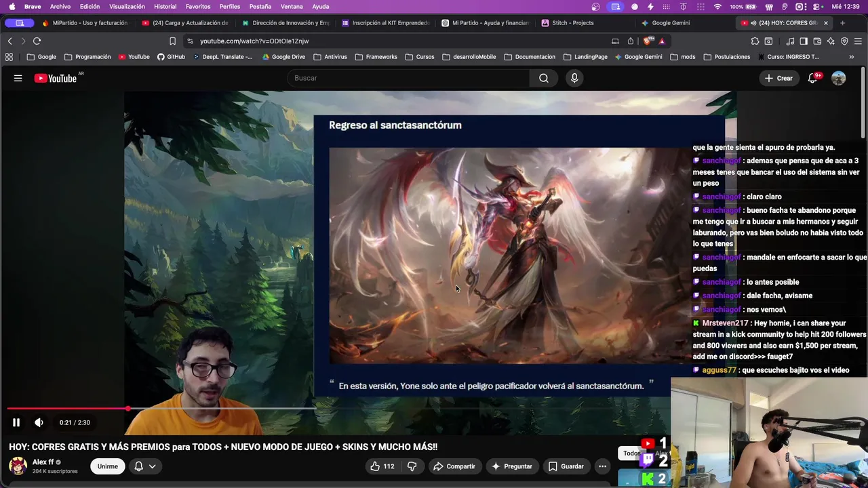Expand channel notification bell dropdown

pos(144,466)
